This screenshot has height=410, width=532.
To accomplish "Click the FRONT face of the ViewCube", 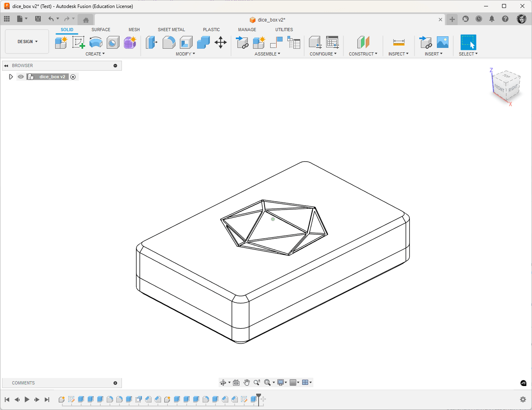I will [x=499, y=88].
